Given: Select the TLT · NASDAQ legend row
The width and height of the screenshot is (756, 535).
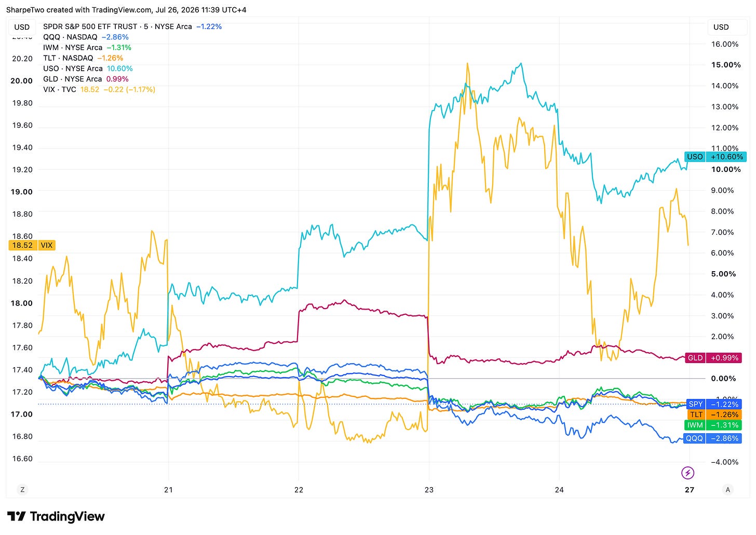Looking at the screenshot, I should point(83,58).
